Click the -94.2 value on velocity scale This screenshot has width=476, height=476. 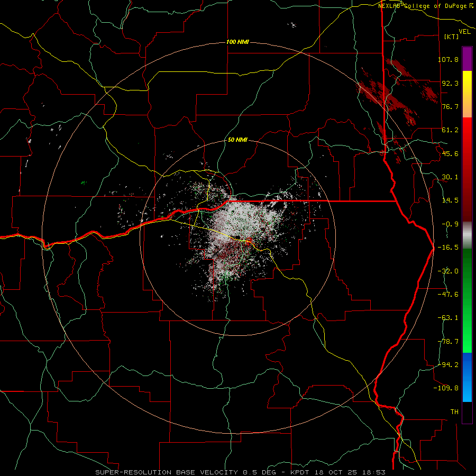(x=448, y=364)
